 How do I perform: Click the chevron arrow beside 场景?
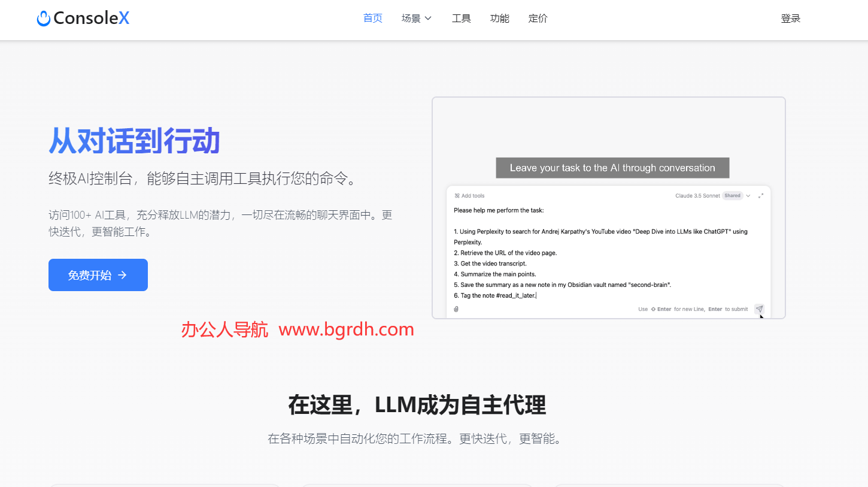point(428,19)
